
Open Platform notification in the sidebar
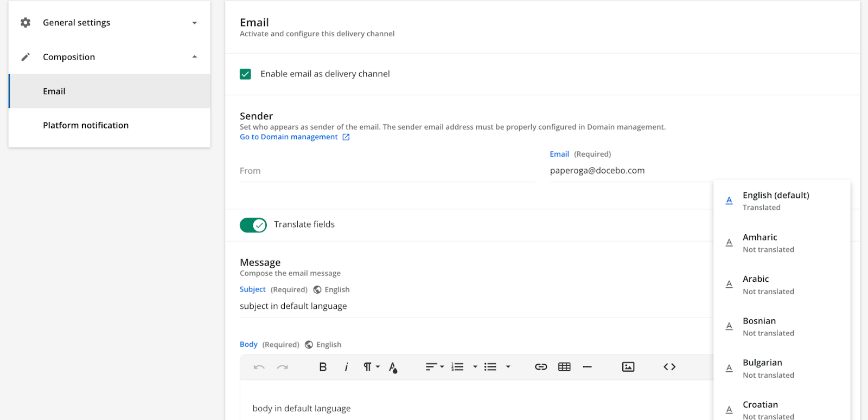tap(86, 125)
